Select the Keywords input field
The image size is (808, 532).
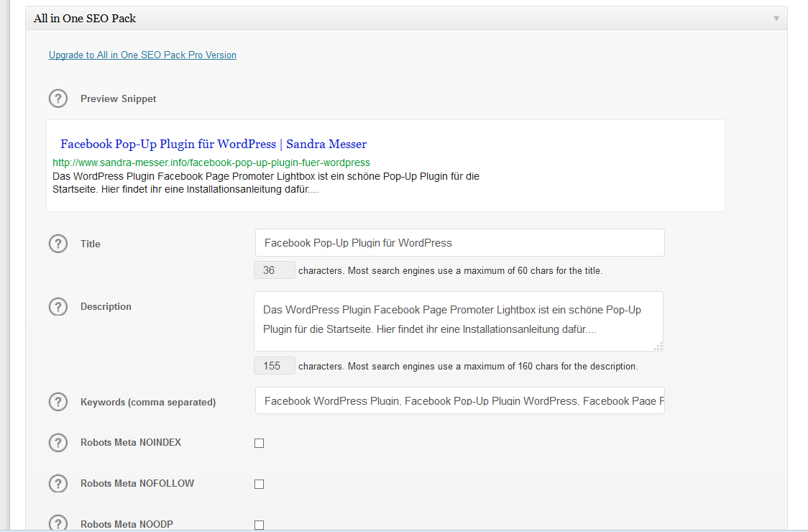click(459, 401)
